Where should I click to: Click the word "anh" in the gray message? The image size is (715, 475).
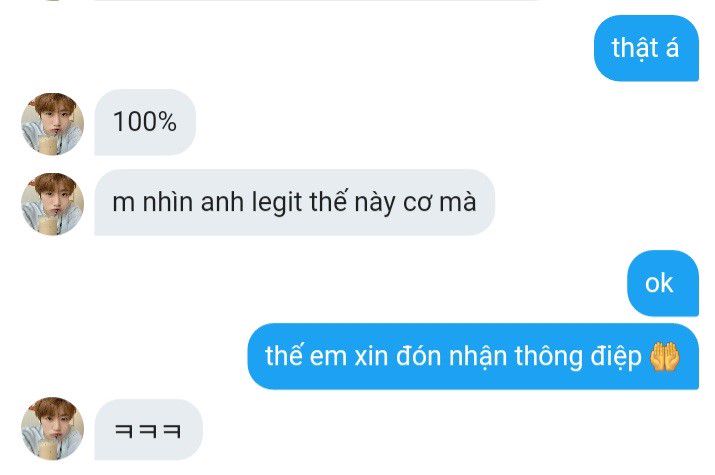(222, 201)
